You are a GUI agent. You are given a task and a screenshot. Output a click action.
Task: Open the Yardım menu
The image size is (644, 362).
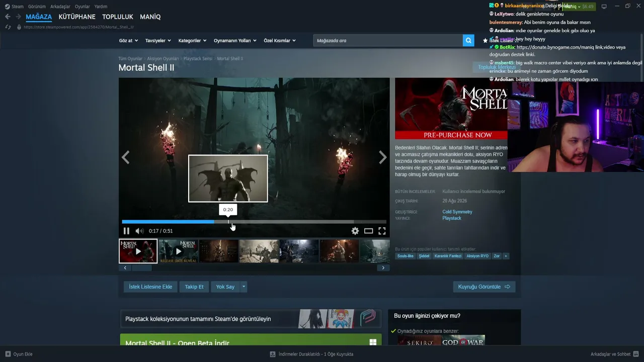point(101,7)
